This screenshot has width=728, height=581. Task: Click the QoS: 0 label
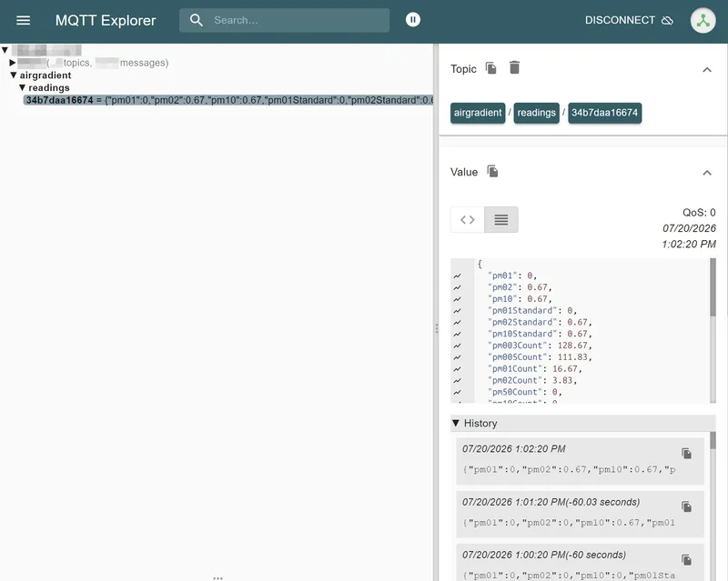pos(699,213)
